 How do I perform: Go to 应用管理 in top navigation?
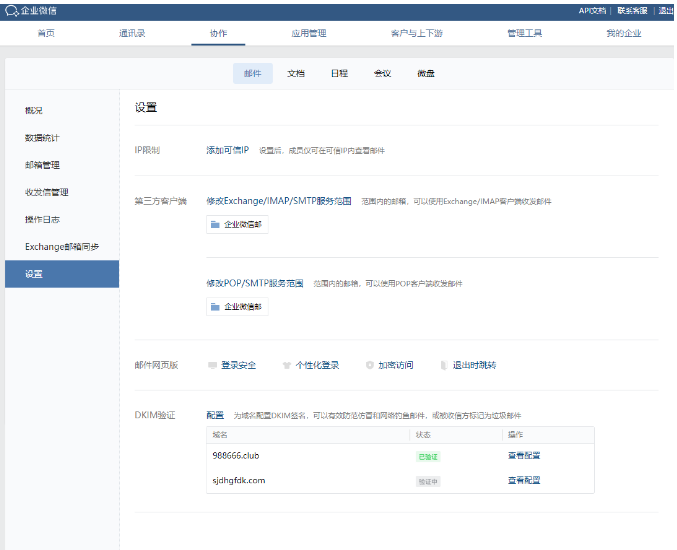coord(308,33)
